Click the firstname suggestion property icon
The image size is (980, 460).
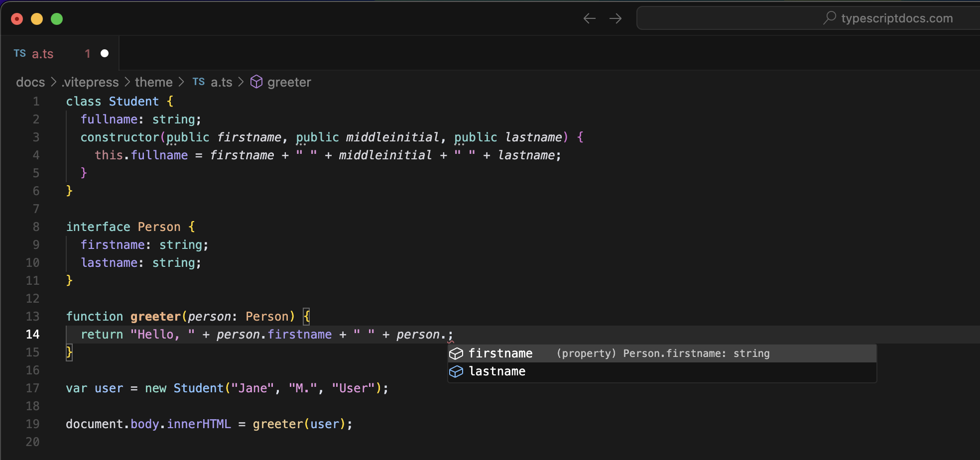[456, 353]
